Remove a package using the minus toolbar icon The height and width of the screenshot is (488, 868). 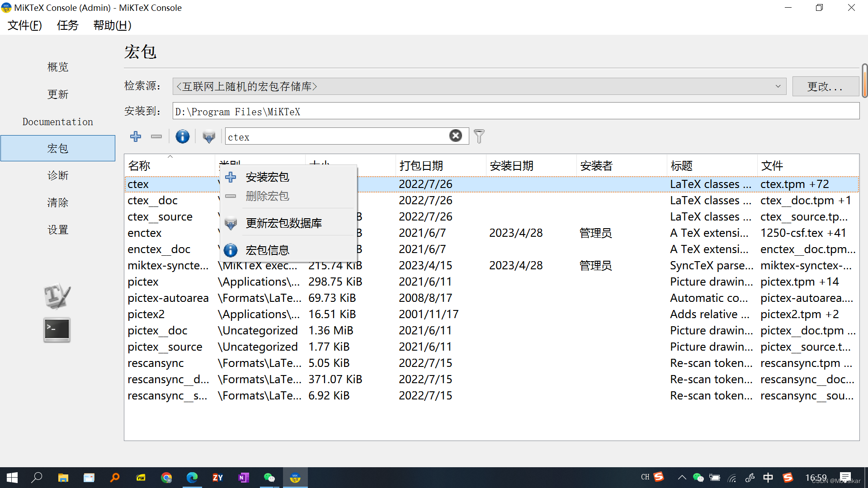pyautogui.click(x=156, y=136)
